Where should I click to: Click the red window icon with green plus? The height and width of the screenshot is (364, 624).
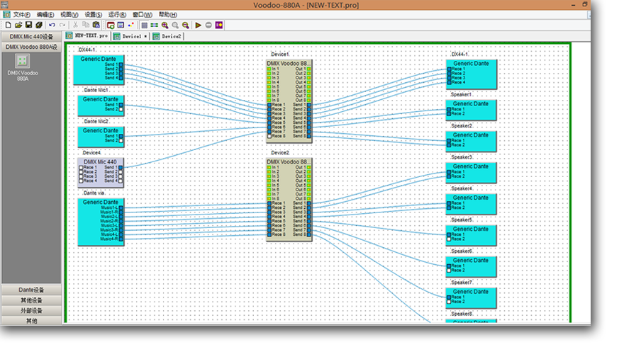[x=111, y=25]
